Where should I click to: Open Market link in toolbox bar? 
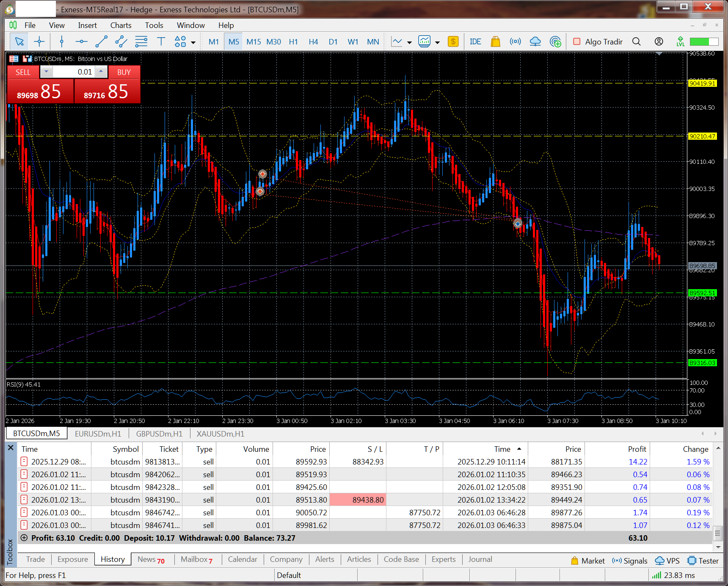click(x=588, y=561)
